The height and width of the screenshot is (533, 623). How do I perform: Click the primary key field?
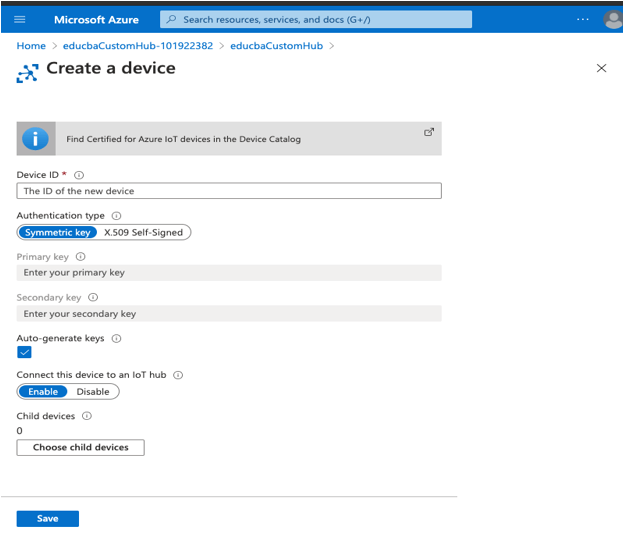(229, 273)
